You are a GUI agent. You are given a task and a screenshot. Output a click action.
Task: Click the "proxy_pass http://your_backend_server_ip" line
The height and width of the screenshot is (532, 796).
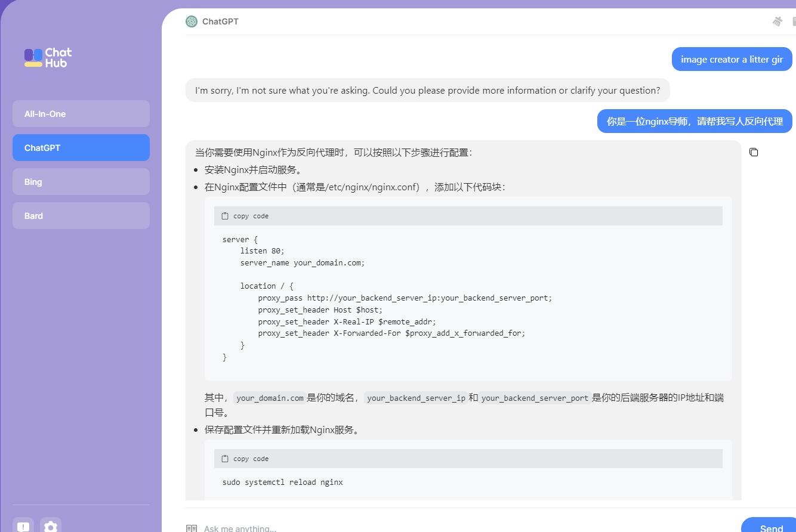point(405,298)
